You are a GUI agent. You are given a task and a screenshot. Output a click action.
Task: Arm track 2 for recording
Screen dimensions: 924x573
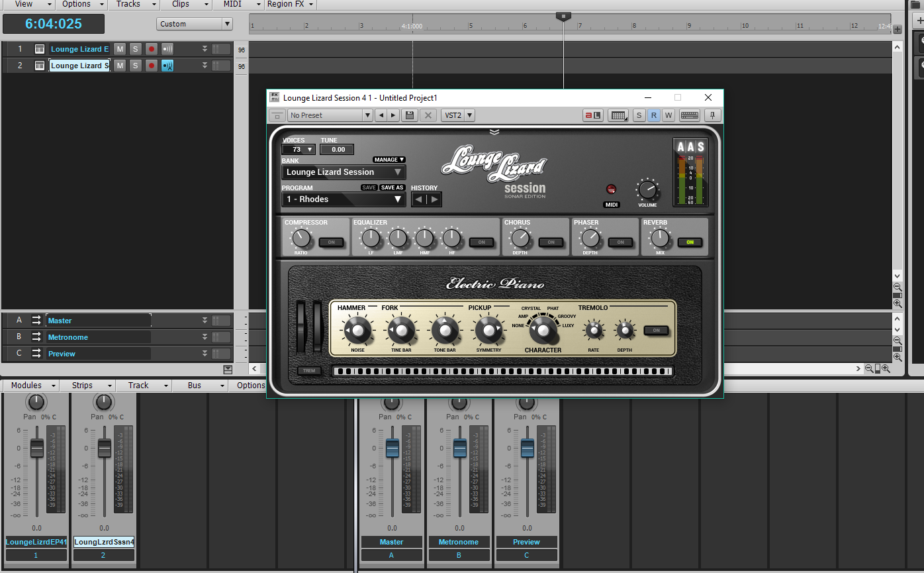pos(152,66)
